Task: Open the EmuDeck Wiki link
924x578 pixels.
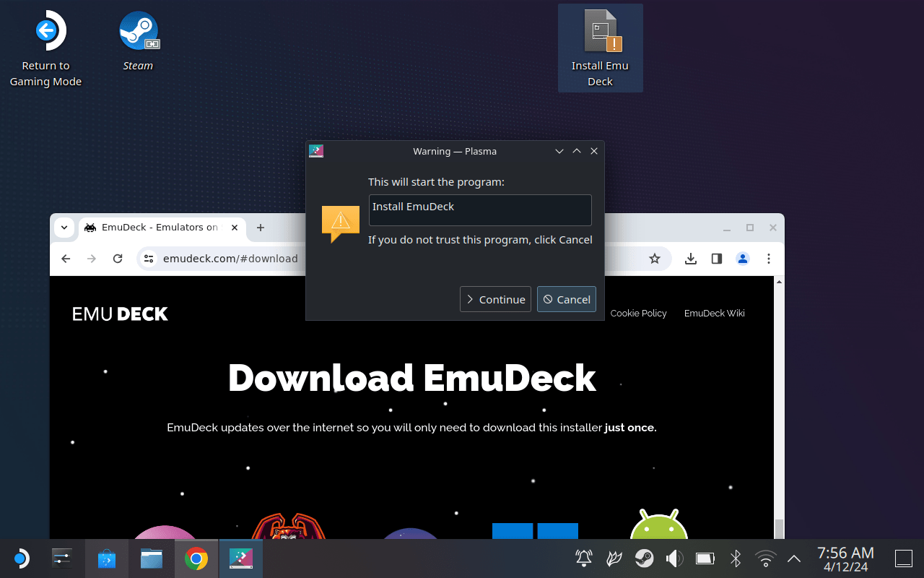Action: click(x=714, y=313)
